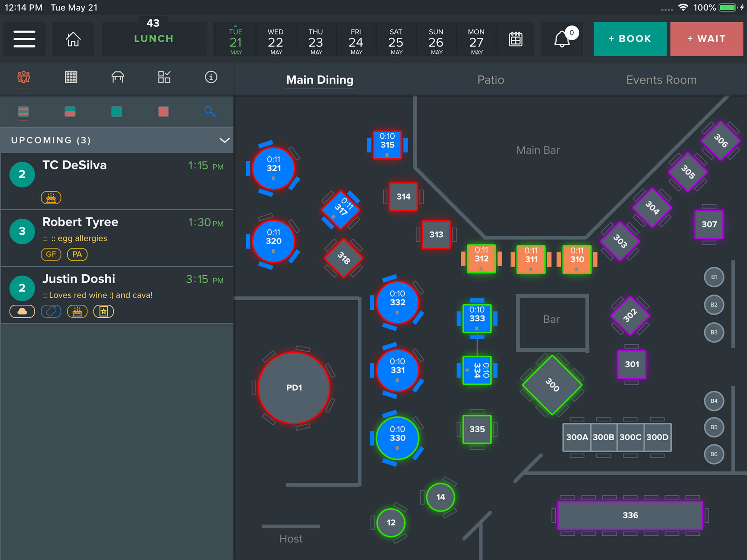
Task: Open Robert Tyree's 1:30 PM reservation
Action: pyautogui.click(x=117, y=238)
